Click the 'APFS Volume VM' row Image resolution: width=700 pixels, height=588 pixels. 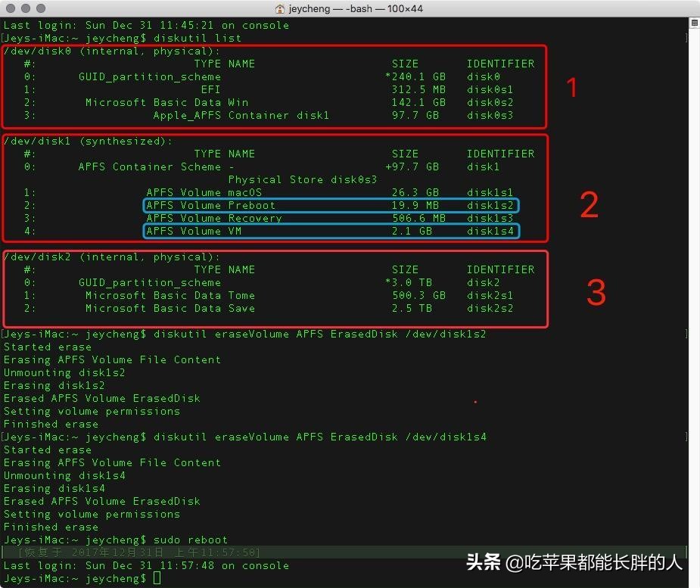[x=331, y=232]
